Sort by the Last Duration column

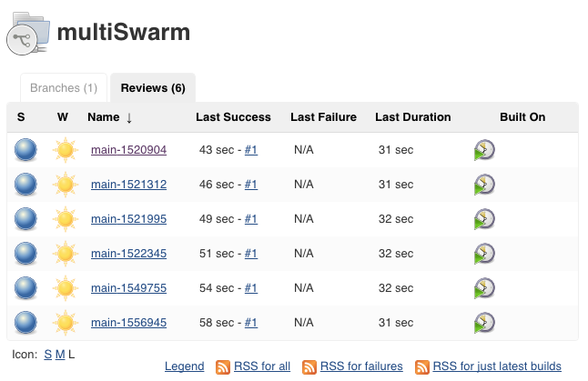[x=413, y=117]
